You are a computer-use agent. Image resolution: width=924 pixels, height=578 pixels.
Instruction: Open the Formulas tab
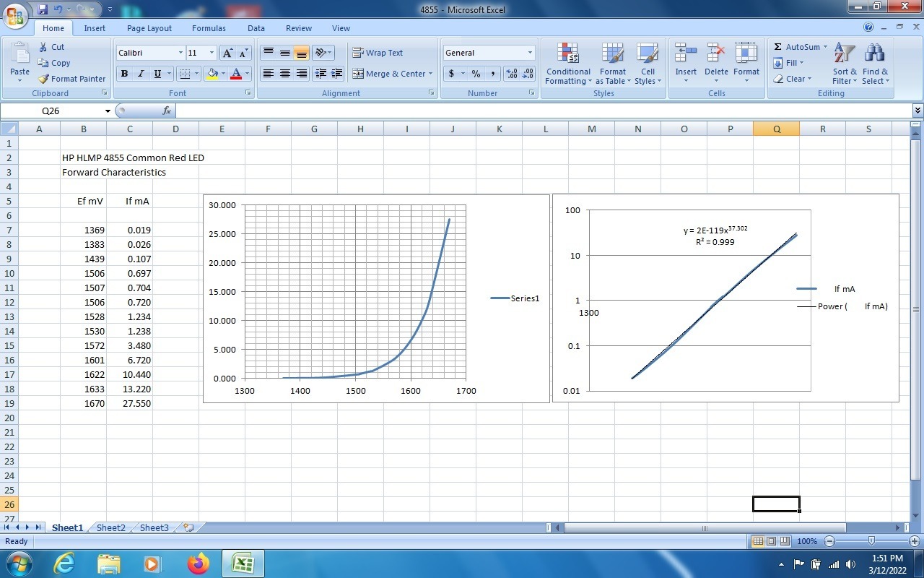click(209, 28)
